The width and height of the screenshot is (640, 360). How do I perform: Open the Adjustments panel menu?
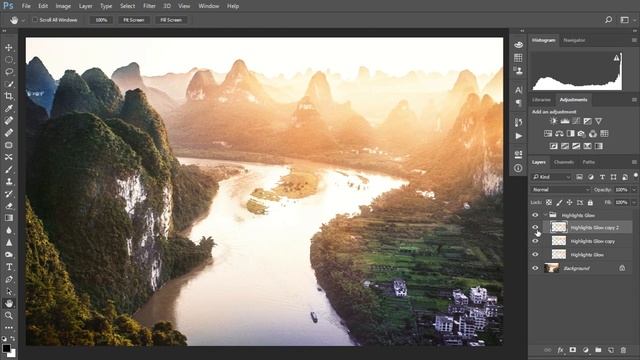[634, 100]
